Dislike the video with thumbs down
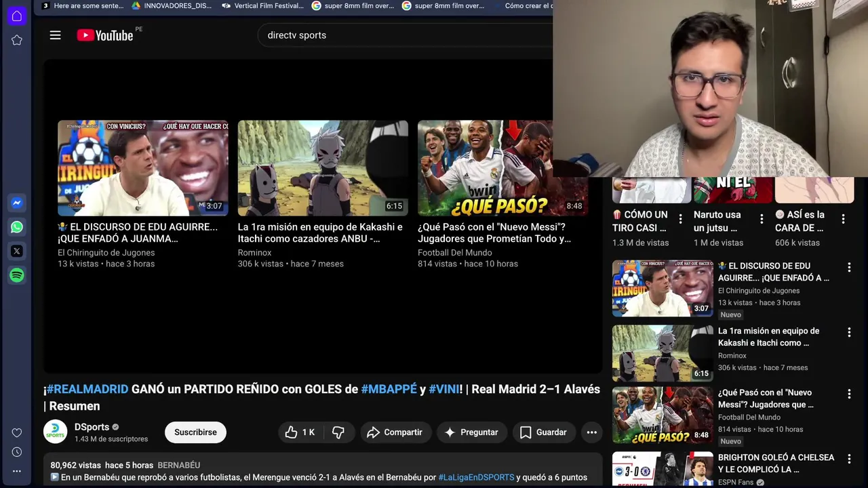 338,432
